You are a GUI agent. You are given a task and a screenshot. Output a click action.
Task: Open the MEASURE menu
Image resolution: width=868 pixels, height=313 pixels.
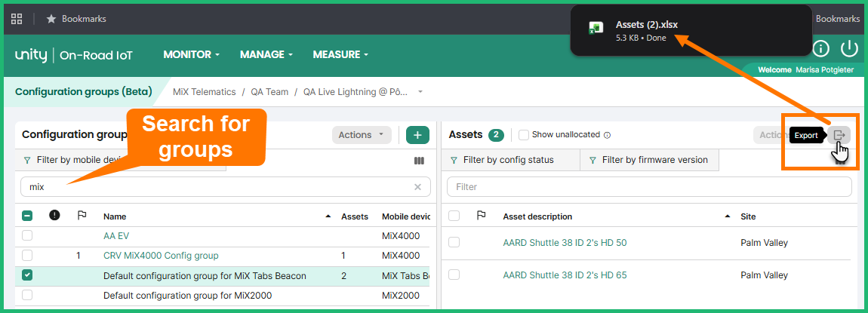tap(340, 54)
